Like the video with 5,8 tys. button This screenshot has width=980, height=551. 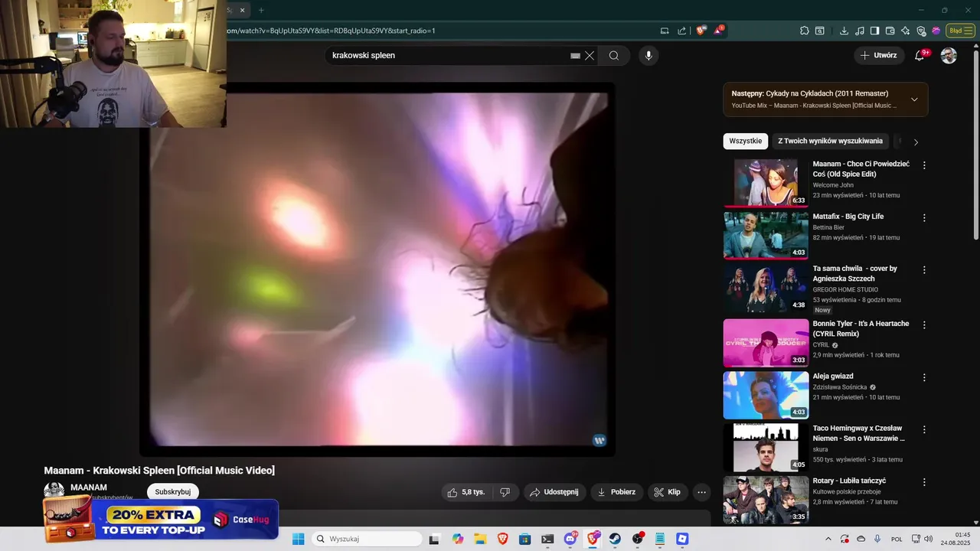466,492
